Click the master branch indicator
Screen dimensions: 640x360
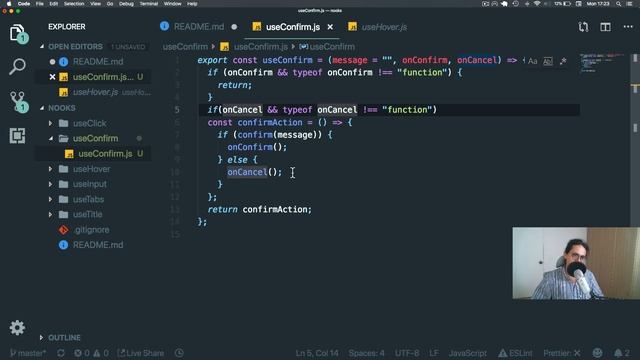(x=27, y=353)
